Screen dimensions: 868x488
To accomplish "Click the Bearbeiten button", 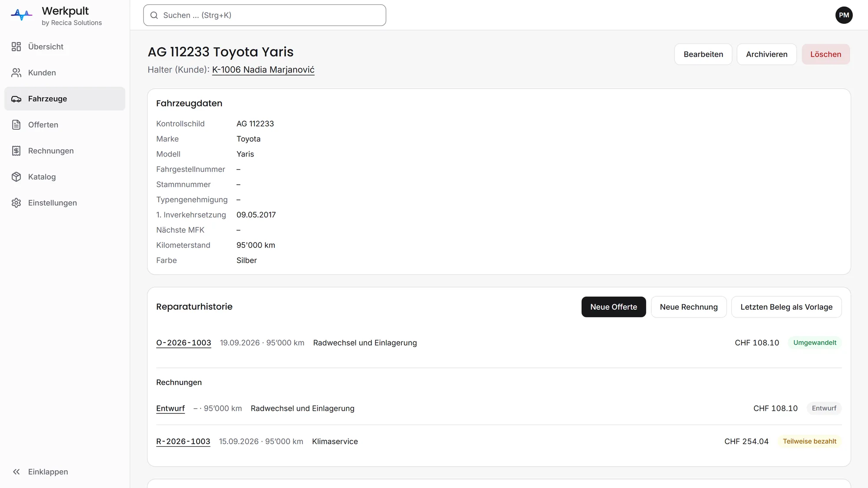I will click(703, 54).
